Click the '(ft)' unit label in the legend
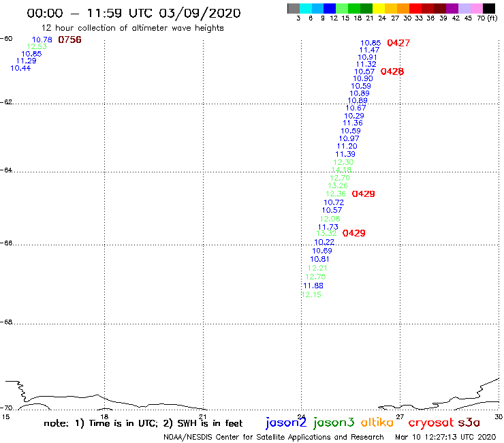 pyautogui.click(x=492, y=18)
